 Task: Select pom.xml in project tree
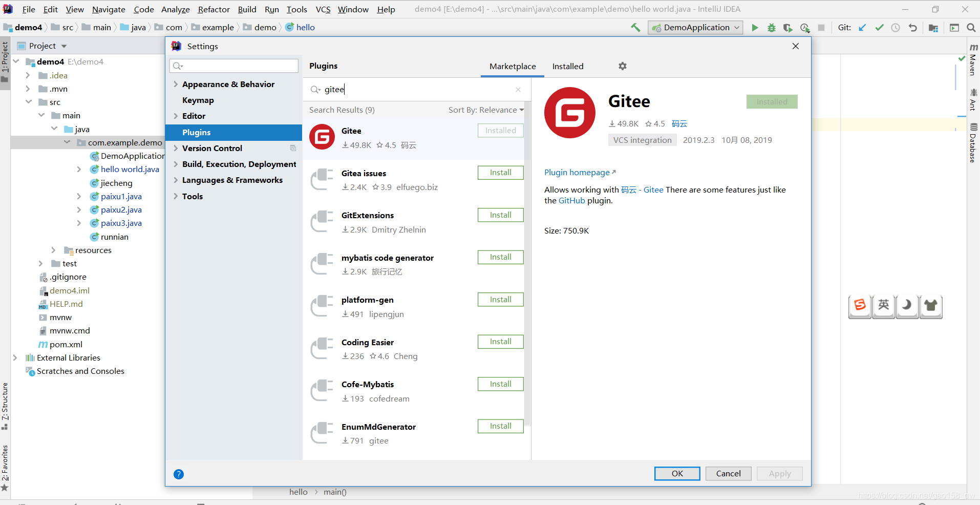tap(66, 345)
